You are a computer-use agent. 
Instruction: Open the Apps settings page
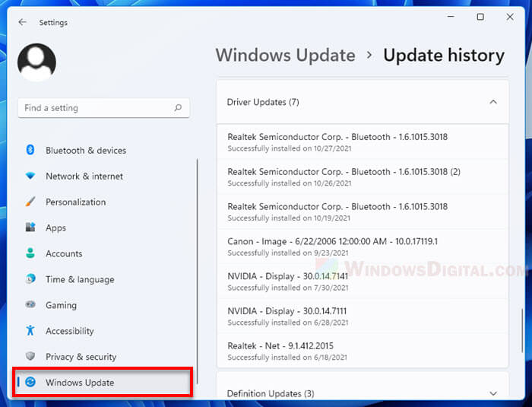point(104,227)
